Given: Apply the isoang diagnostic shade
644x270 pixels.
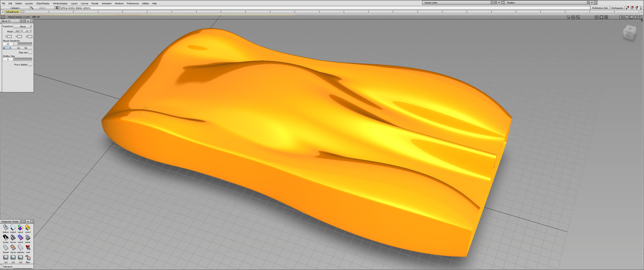Looking at the screenshot, I should 6,237.
